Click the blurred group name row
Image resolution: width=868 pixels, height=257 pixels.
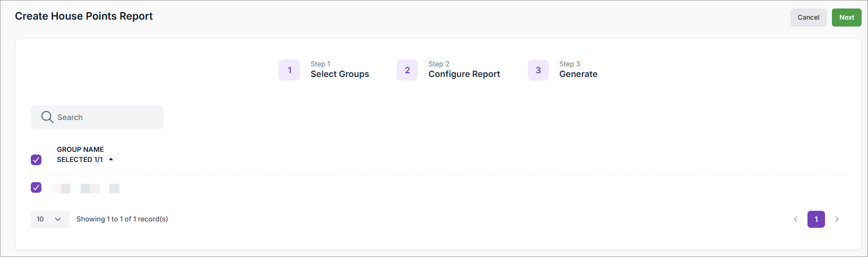click(85, 189)
